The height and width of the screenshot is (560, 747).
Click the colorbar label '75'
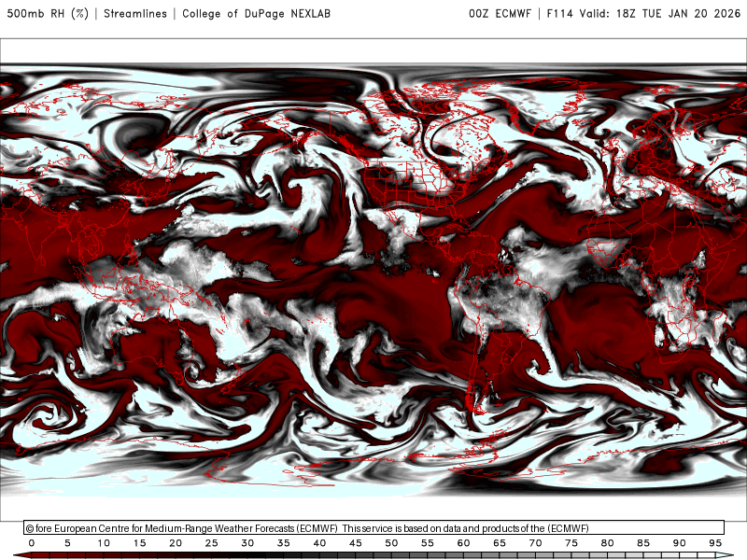[571, 543]
